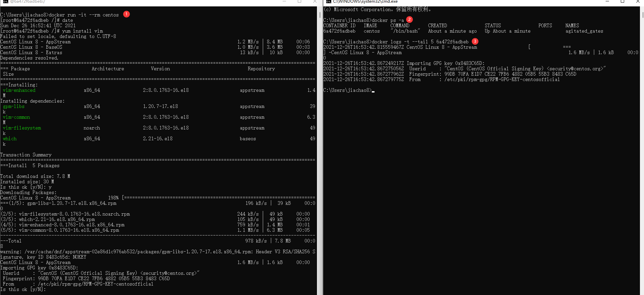The image size is (644, 295).
Task: Click 'Failed to set locale' warning line
Action: click(x=58, y=36)
